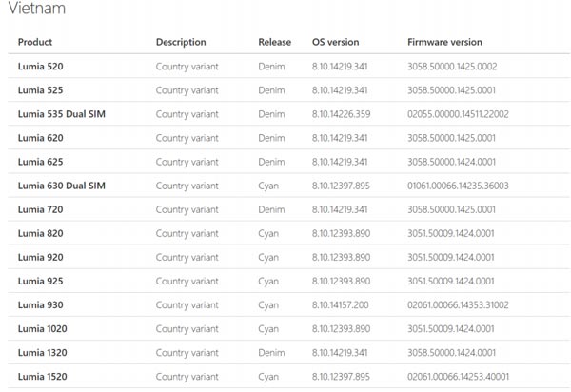Click Denim release in Lumia 535 Dual SIM row

click(271, 114)
